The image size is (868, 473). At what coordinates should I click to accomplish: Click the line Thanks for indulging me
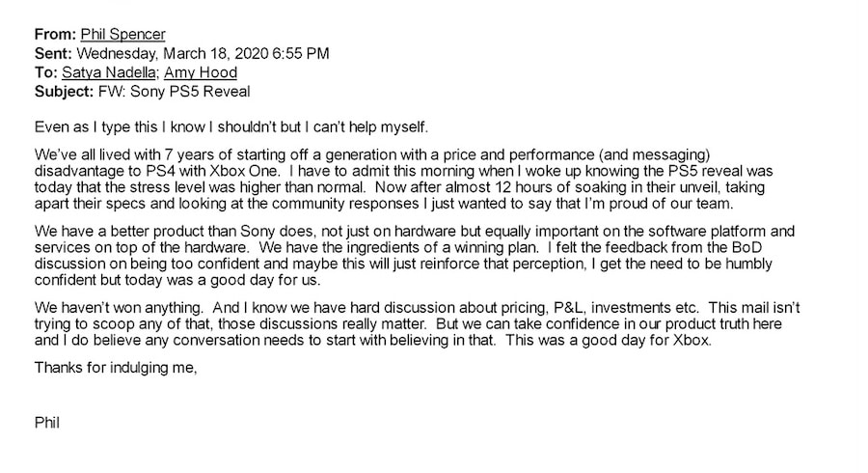click(x=116, y=367)
